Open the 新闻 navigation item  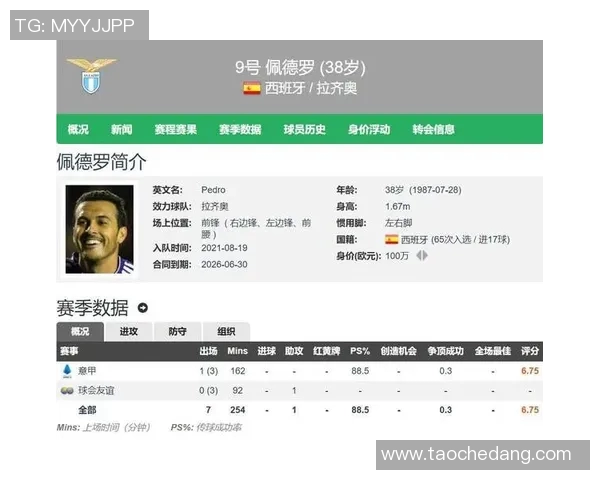(x=122, y=129)
